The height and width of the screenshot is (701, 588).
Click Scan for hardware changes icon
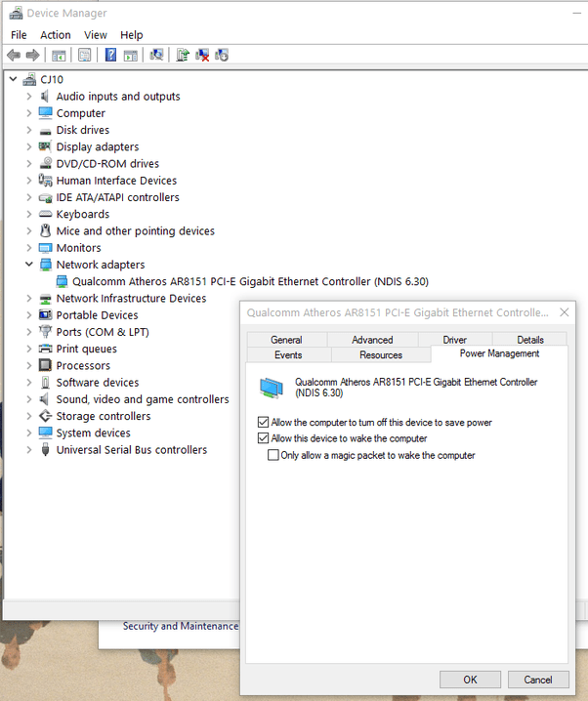coord(156,55)
